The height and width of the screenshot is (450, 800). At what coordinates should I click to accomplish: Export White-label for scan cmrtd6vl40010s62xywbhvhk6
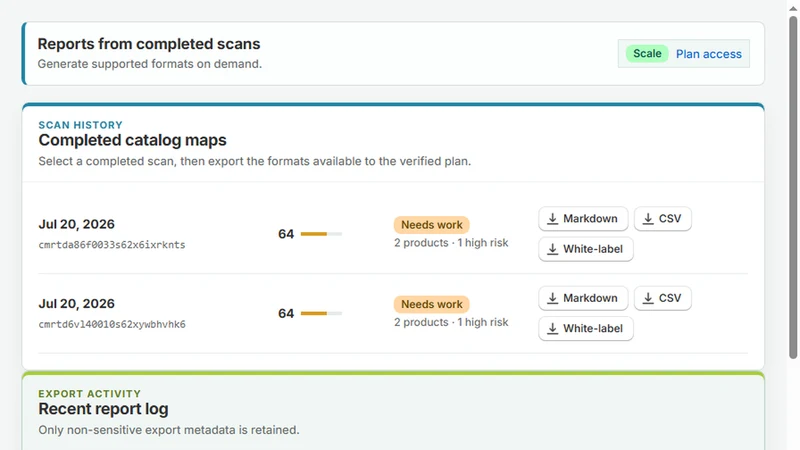click(586, 329)
